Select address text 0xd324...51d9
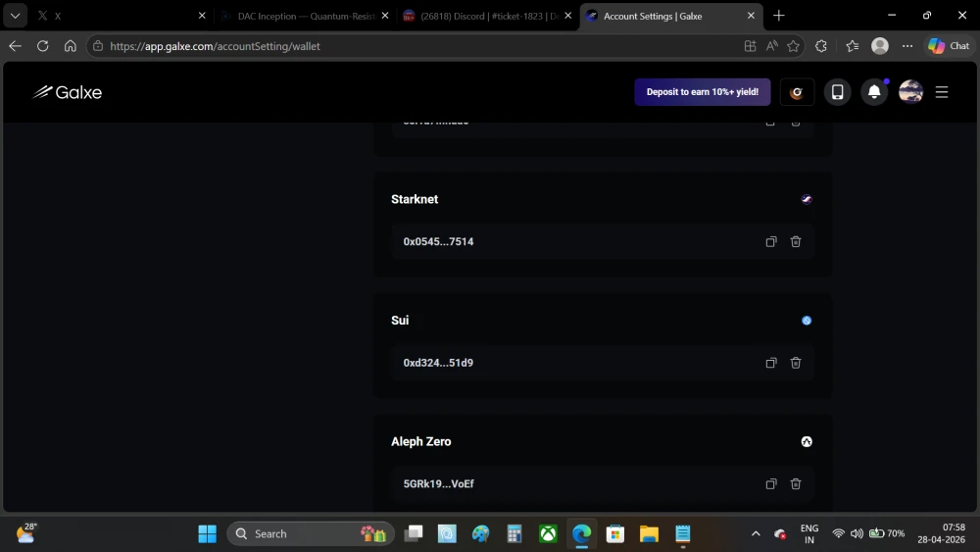Viewport: 980px width, 552px height. click(x=438, y=363)
